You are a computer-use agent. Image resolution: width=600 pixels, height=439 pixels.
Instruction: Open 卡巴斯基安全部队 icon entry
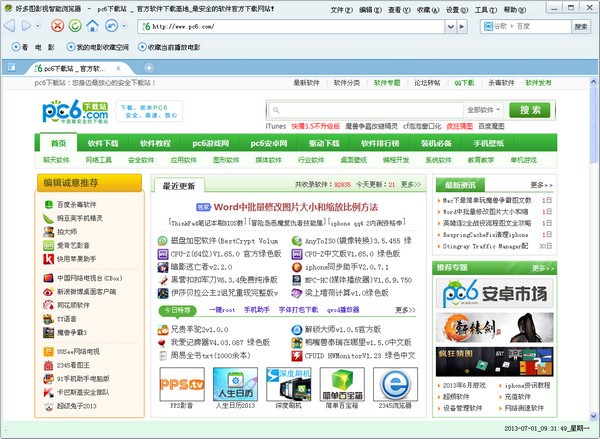(x=49, y=392)
